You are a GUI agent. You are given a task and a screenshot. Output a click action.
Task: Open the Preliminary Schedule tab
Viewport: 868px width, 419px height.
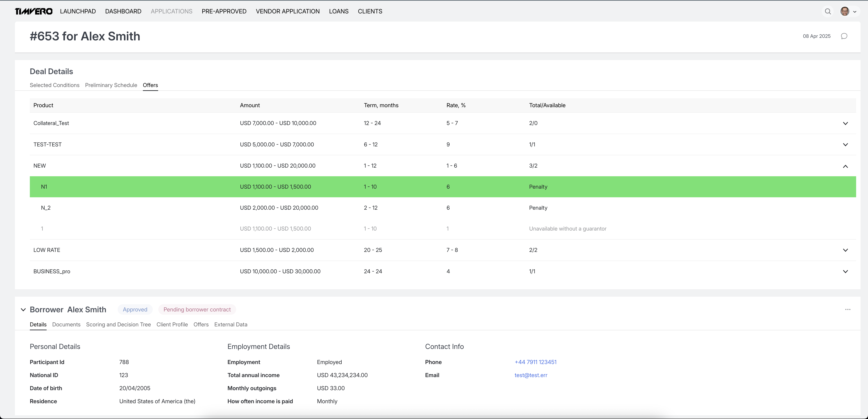111,85
